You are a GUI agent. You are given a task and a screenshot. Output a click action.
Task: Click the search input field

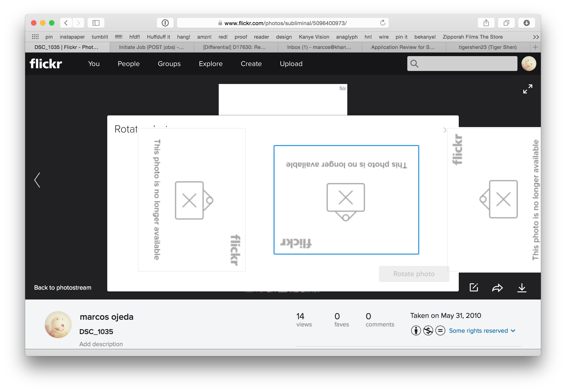[x=462, y=64]
